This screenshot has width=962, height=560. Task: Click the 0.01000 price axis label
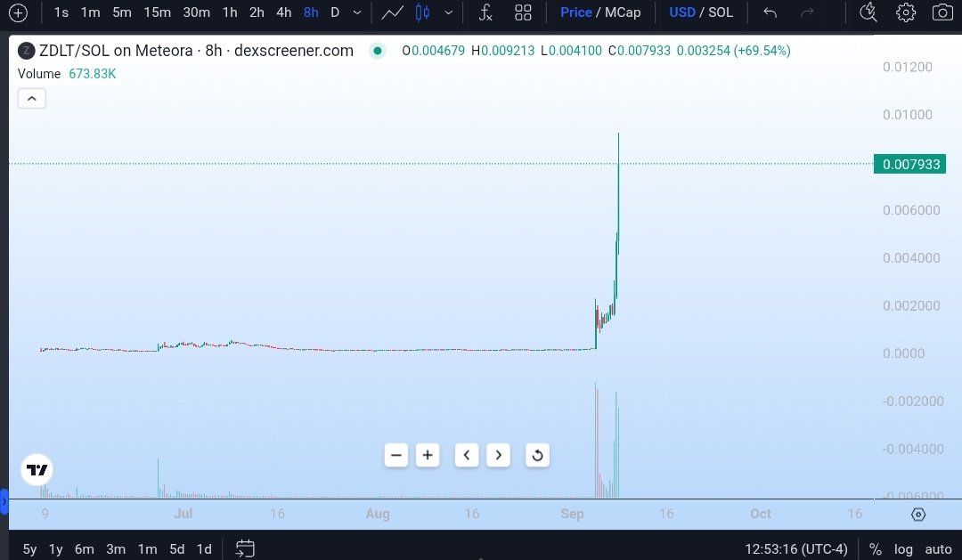tap(908, 115)
